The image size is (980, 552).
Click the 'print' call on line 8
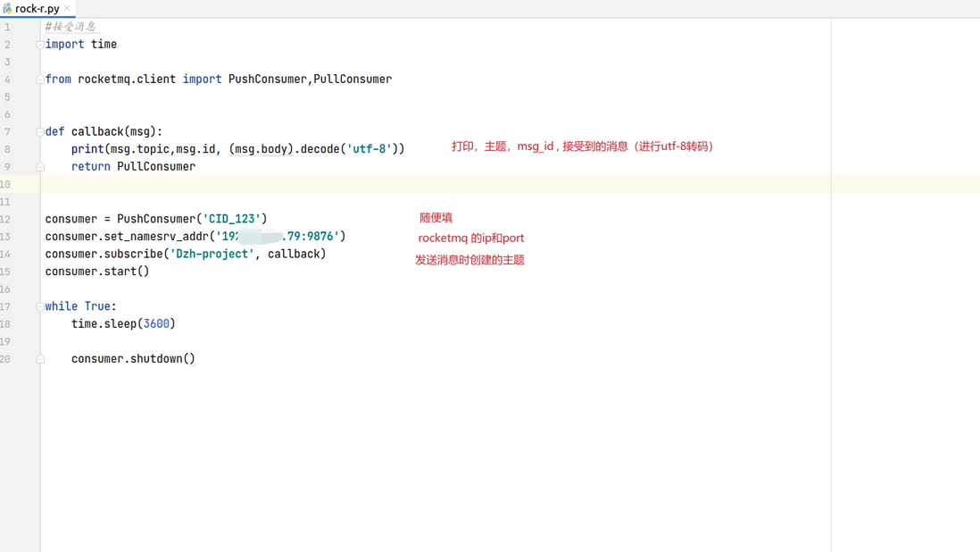point(87,149)
